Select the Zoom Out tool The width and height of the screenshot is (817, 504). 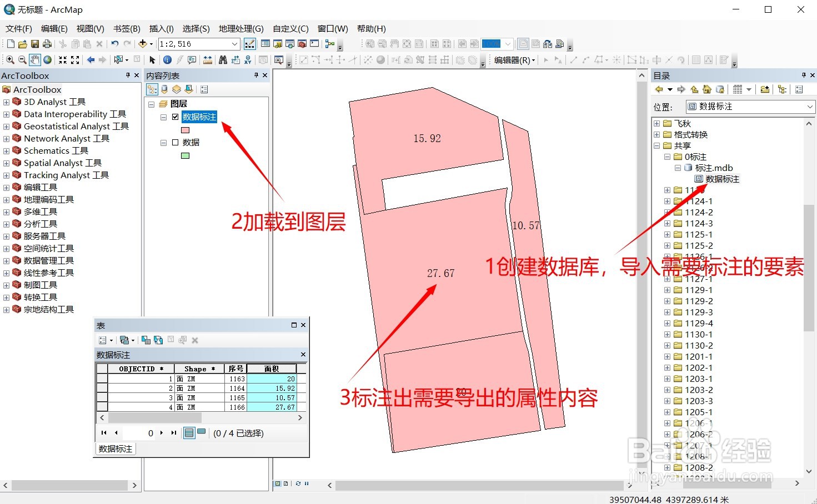coord(22,60)
